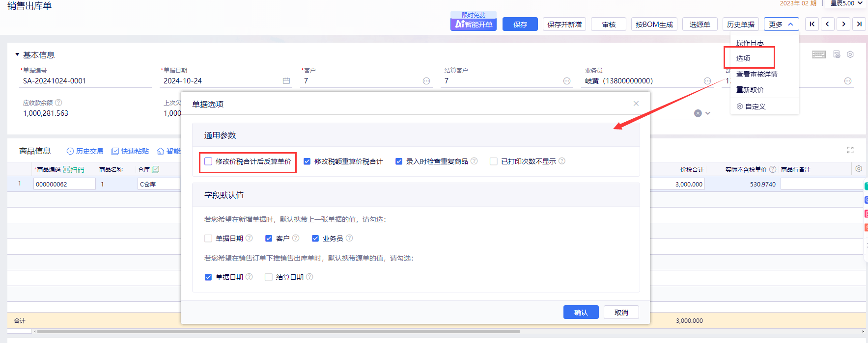
Task: Open column settings gear in product table
Action: click(x=859, y=169)
